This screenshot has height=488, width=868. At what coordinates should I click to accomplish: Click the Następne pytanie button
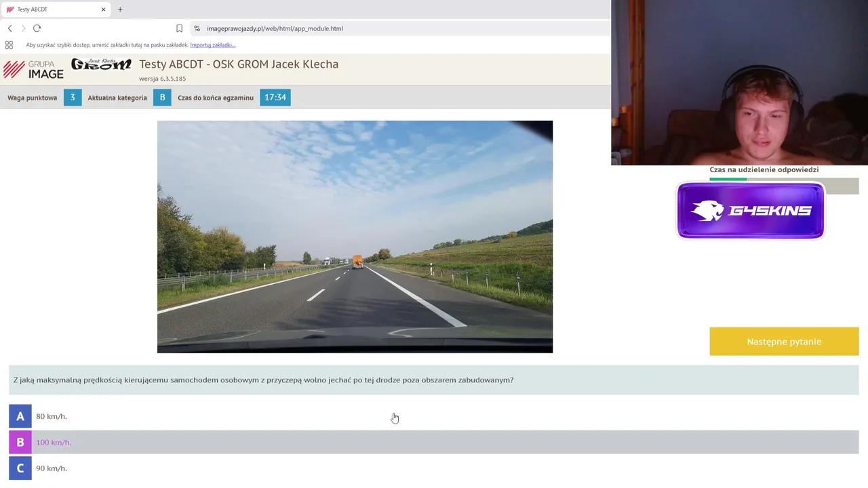pyautogui.click(x=784, y=342)
